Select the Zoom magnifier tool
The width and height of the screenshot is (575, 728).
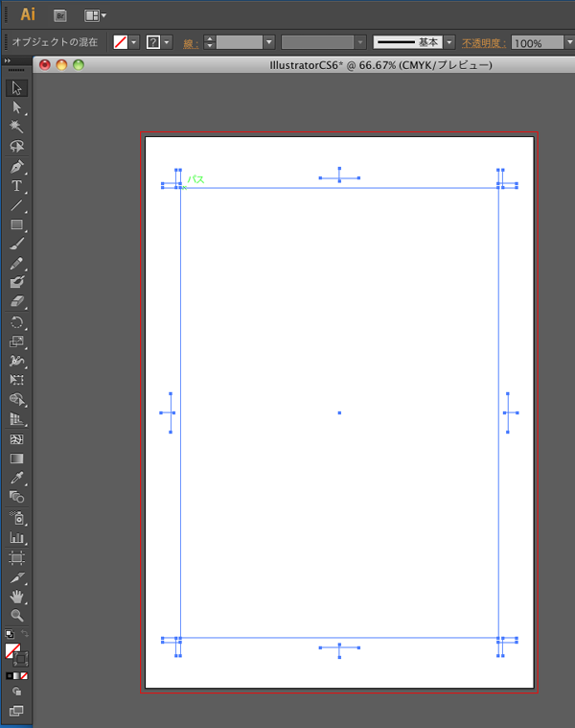(16, 615)
